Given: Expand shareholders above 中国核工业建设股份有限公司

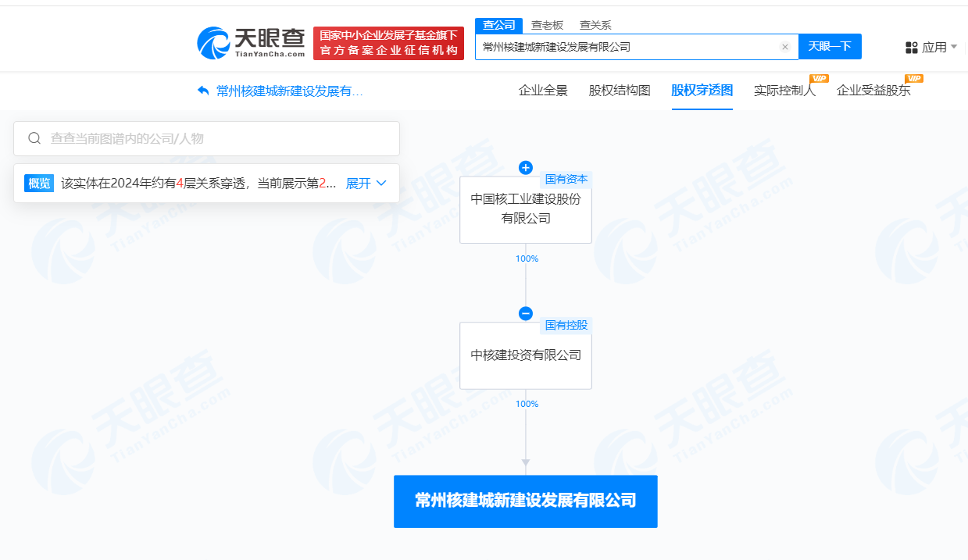Looking at the screenshot, I should 526,167.
